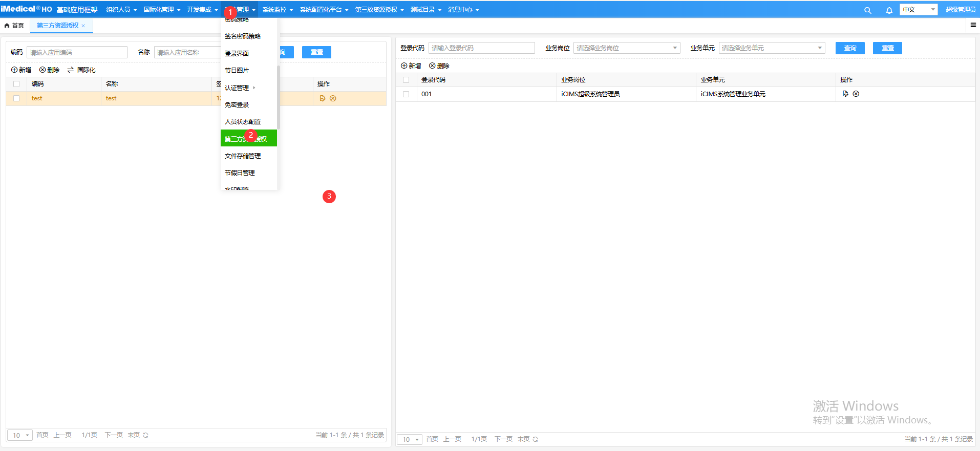
Task: Select 人员状态配置 from the dropdown menu
Action: click(x=243, y=122)
